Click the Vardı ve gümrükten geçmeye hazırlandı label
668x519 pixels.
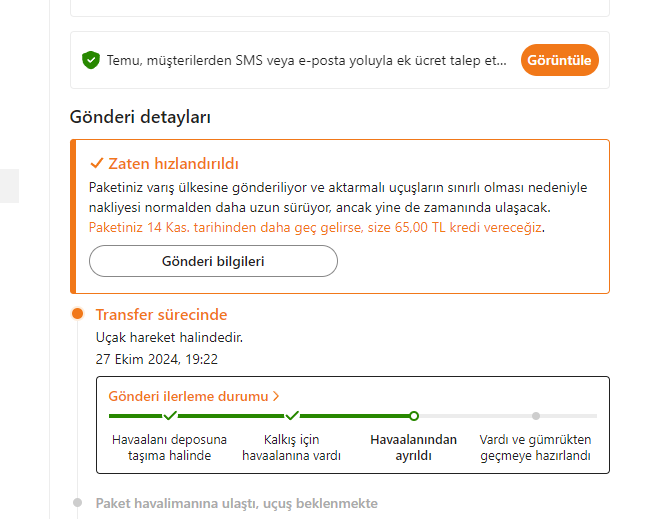point(536,447)
